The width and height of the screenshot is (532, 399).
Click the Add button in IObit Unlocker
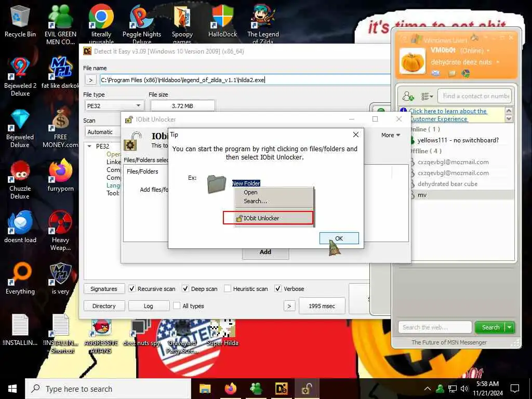point(265,252)
